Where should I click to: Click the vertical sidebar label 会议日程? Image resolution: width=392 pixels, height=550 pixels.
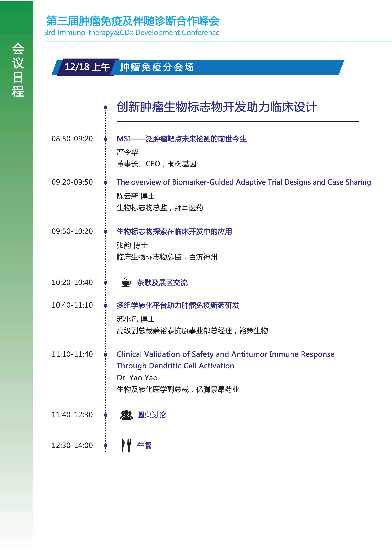click(x=18, y=70)
